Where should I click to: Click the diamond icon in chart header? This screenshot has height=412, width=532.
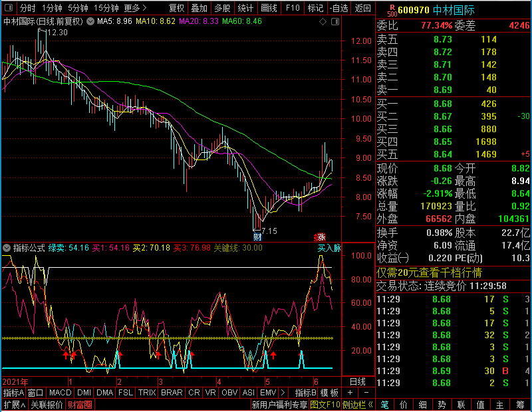pyautogui.click(x=323, y=22)
